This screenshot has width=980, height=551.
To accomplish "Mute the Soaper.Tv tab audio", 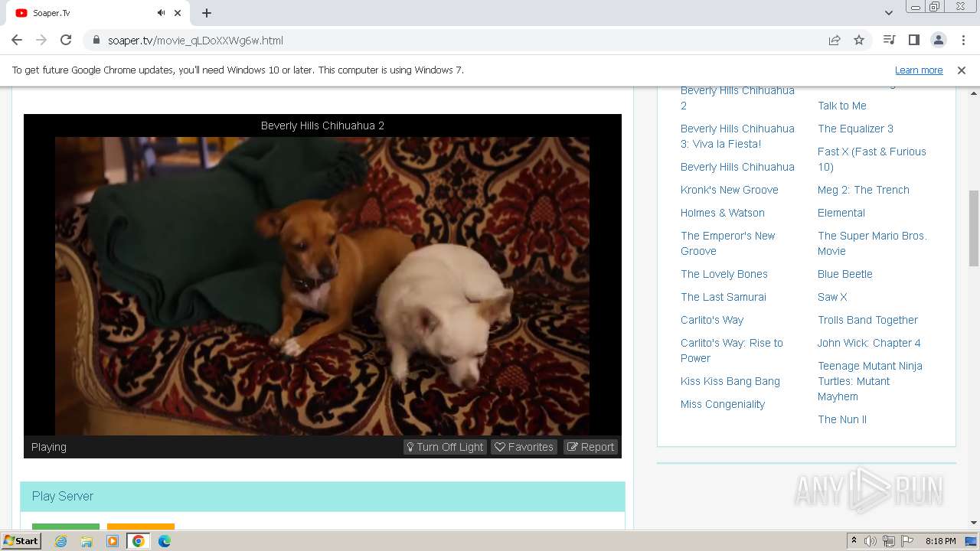I will 162,13.
